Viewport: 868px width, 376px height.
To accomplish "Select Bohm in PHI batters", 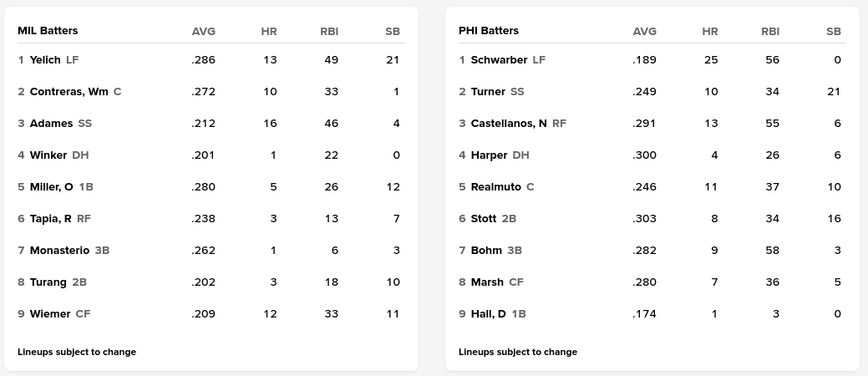I will (x=486, y=251).
